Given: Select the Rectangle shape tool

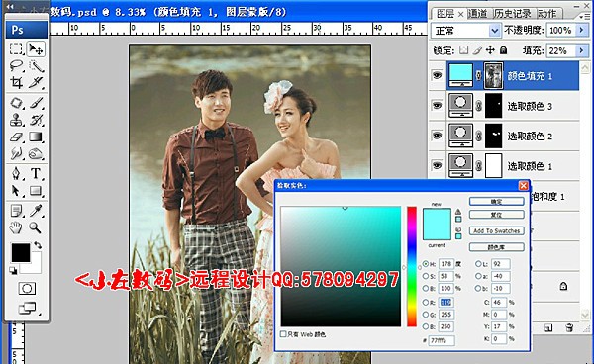Looking at the screenshot, I should 36,190.
